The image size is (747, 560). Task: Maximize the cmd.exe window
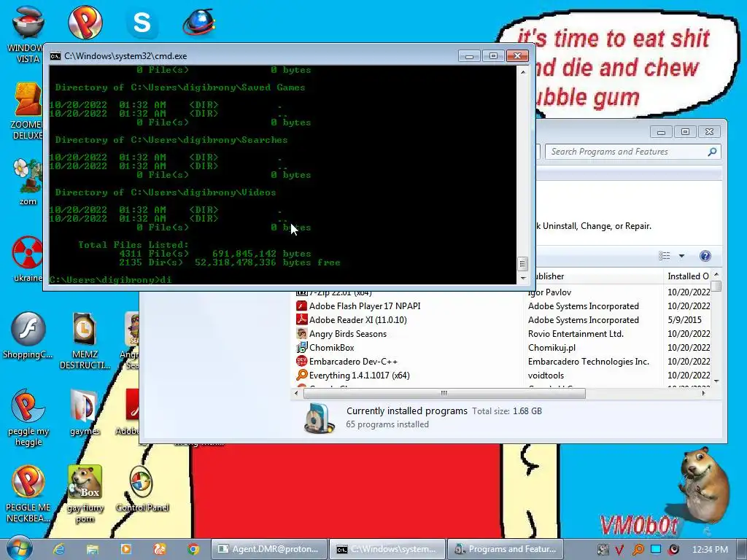coord(493,55)
